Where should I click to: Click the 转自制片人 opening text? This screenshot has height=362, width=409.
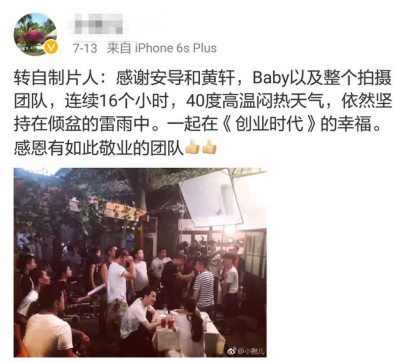[56, 79]
